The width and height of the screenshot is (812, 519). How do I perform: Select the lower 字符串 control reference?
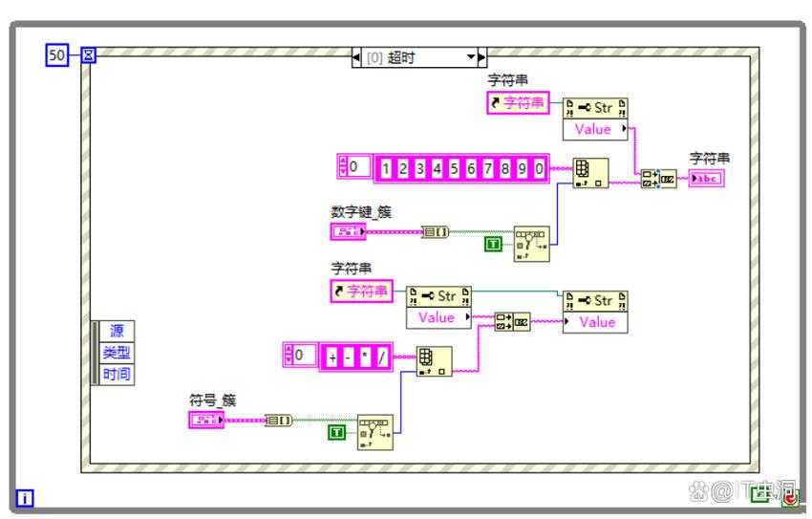(361, 291)
